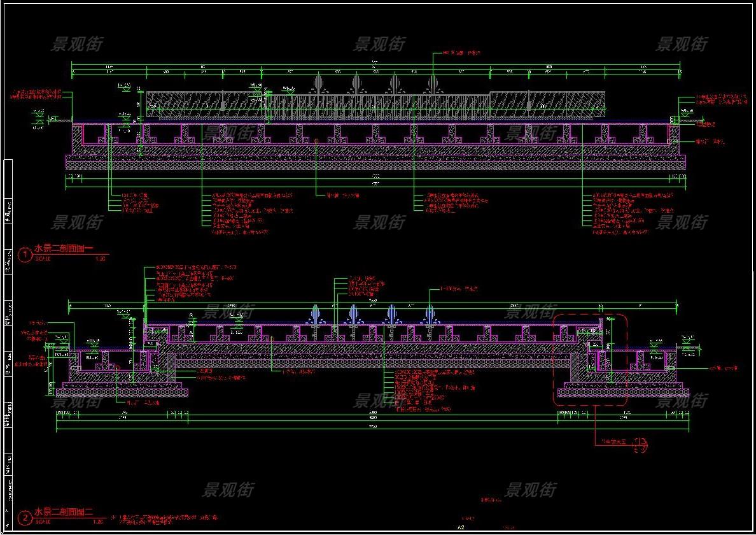Select the right hatched stone block in upper section
The width and height of the screenshot is (756, 535).
point(547,104)
